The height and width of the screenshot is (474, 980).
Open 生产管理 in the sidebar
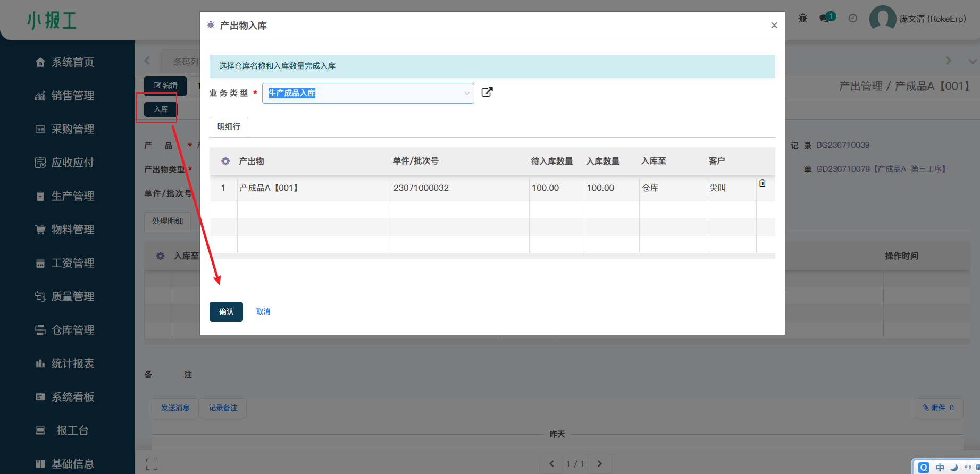(x=72, y=196)
